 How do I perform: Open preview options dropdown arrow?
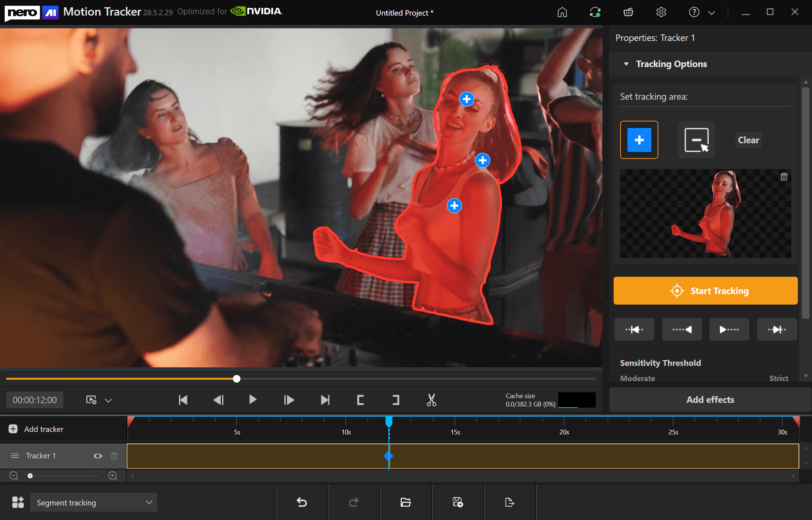108,400
